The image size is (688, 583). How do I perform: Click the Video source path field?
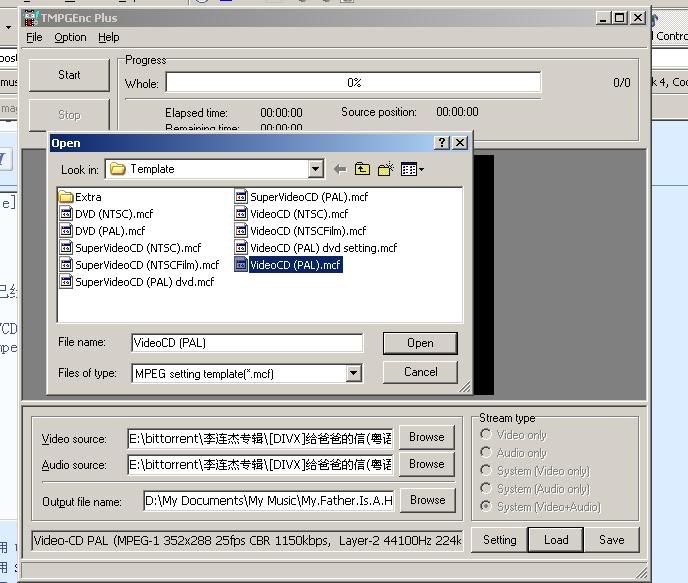point(260,439)
